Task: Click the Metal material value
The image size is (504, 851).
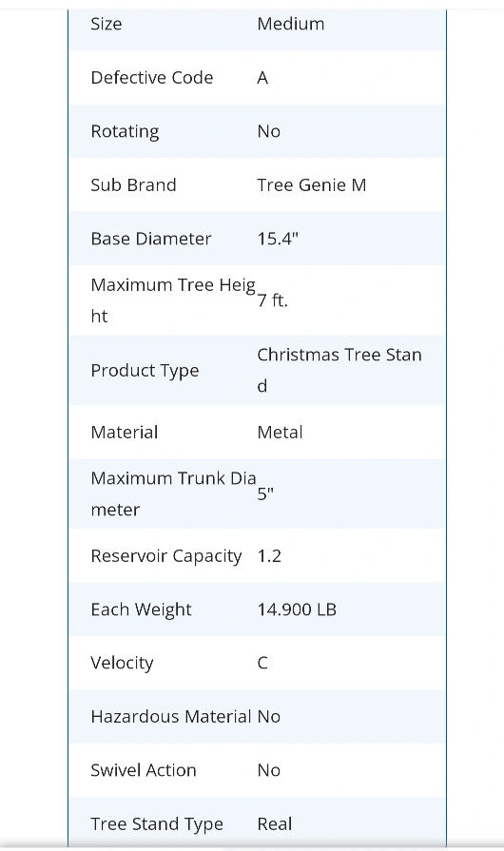Action: 280,433
